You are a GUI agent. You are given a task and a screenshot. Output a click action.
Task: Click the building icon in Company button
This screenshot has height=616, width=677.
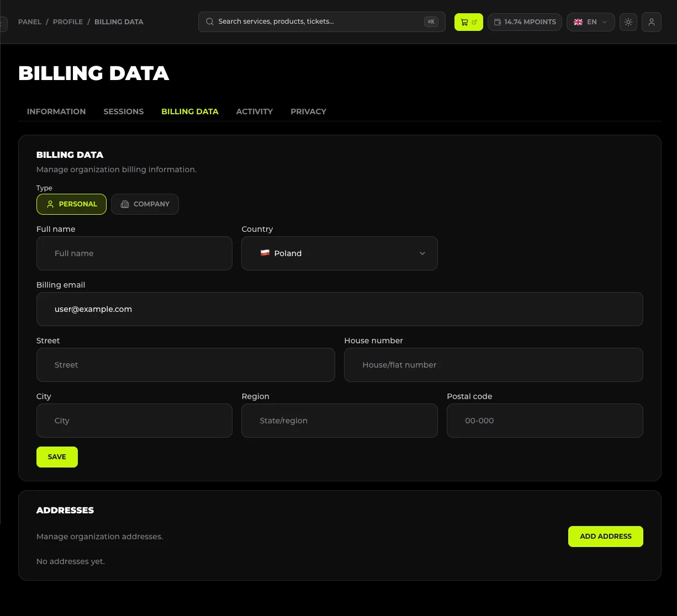[x=125, y=204]
